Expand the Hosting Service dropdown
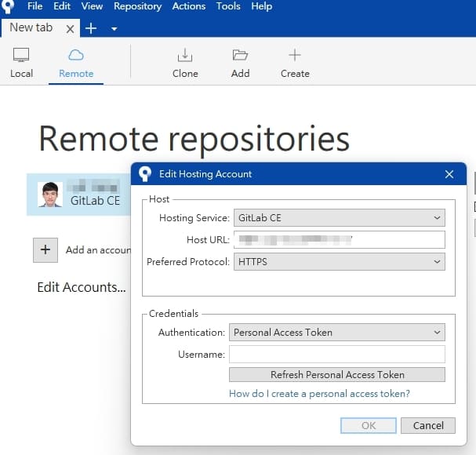This screenshot has height=455, width=476. tap(339, 218)
